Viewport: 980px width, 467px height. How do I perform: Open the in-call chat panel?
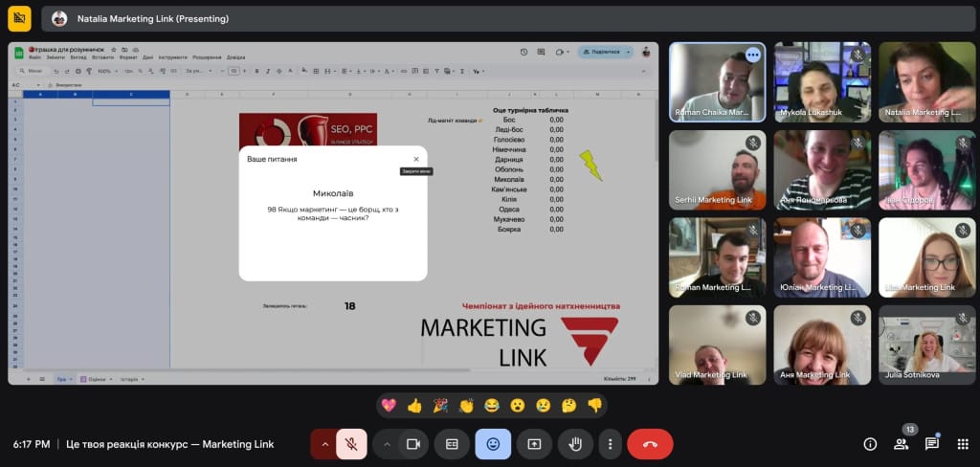(931, 444)
